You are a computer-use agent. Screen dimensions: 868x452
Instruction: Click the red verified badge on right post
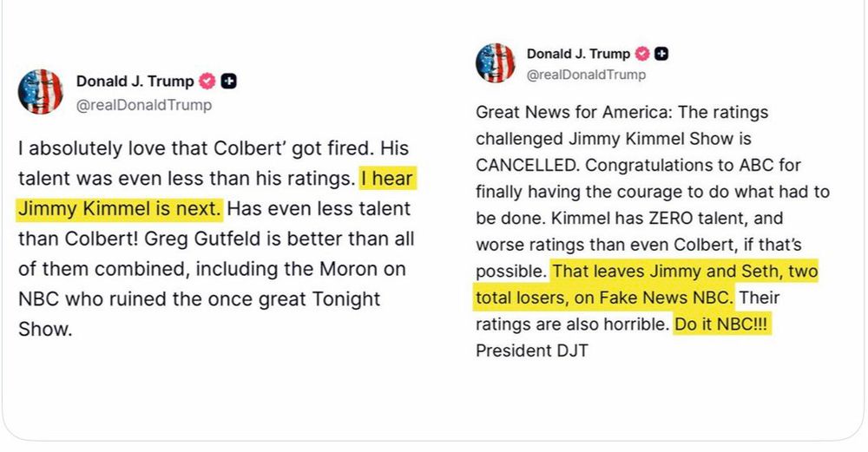pyautogui.click(x=642, y=54)
